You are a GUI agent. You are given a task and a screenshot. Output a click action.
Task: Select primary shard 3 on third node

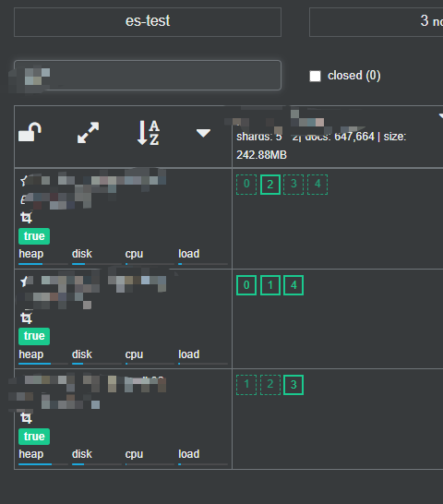point(293,385)
